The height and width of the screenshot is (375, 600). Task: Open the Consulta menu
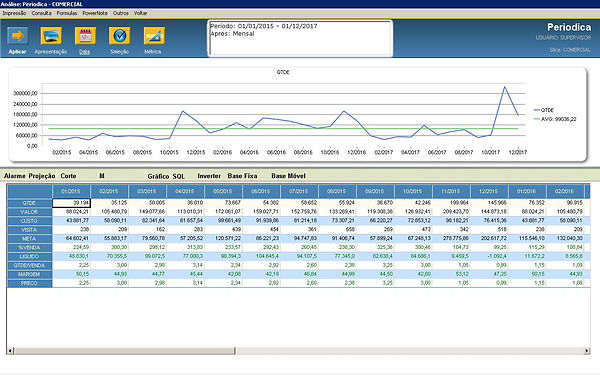(x=41, y=13)
